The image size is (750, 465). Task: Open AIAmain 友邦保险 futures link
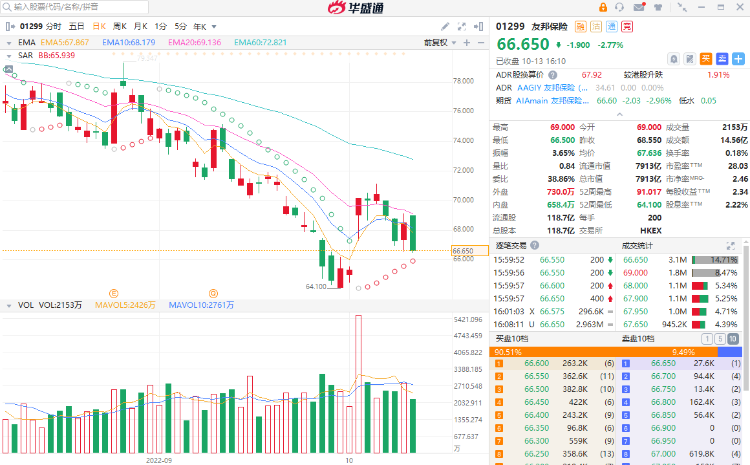pos(552,101)
